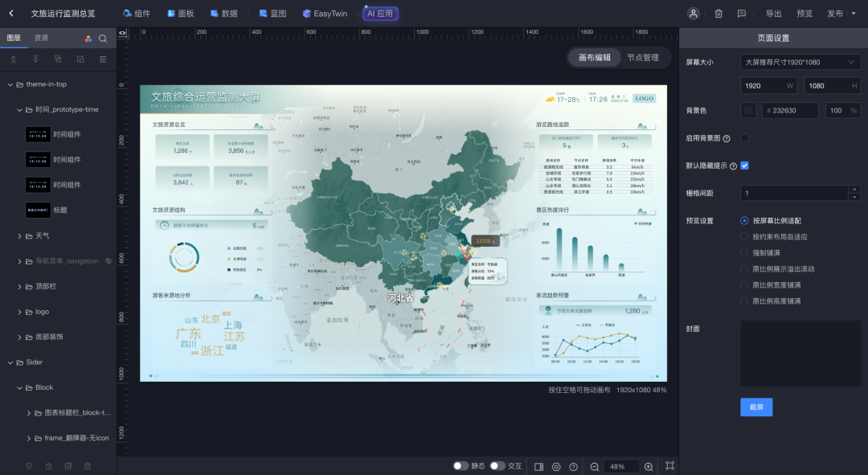The width and height of the screenshot is (868, 475).
Task: Expand the 顶部栏 folder
Action: click(x=19, y=286)
